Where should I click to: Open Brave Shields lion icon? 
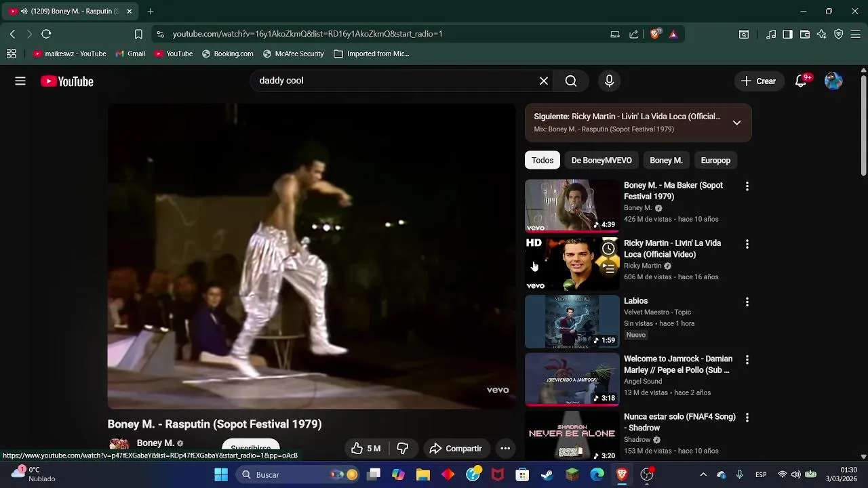[655, 34]
